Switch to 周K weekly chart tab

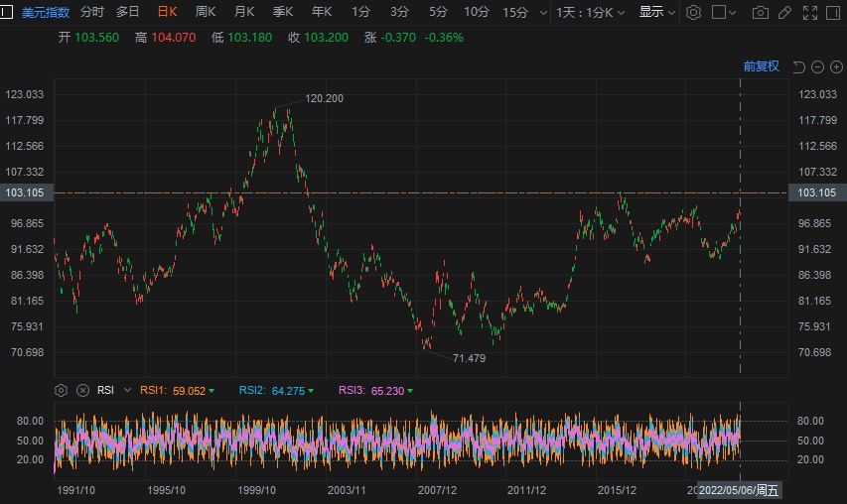(206, 12)
